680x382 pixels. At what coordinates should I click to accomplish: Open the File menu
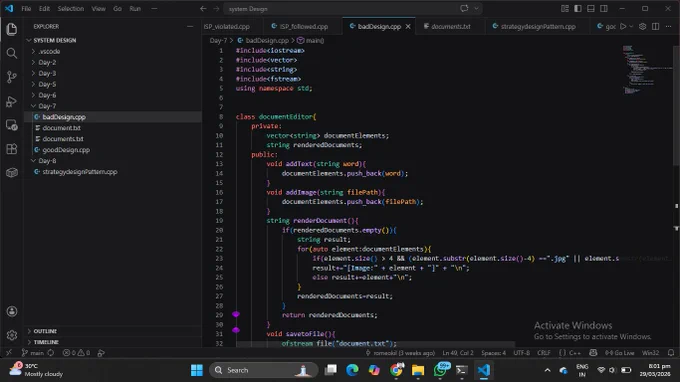(26, 9)
